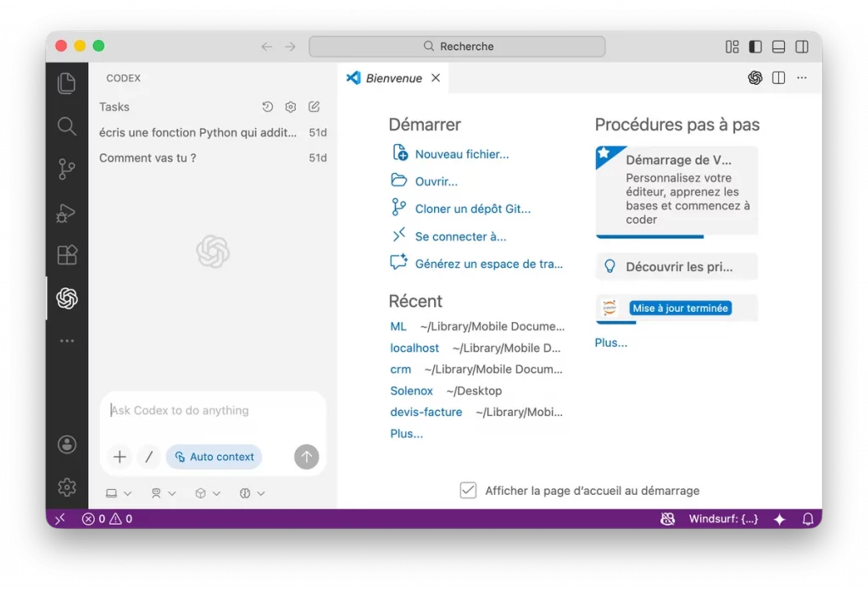Open the Extensions view icon

[x=67, y=254]
